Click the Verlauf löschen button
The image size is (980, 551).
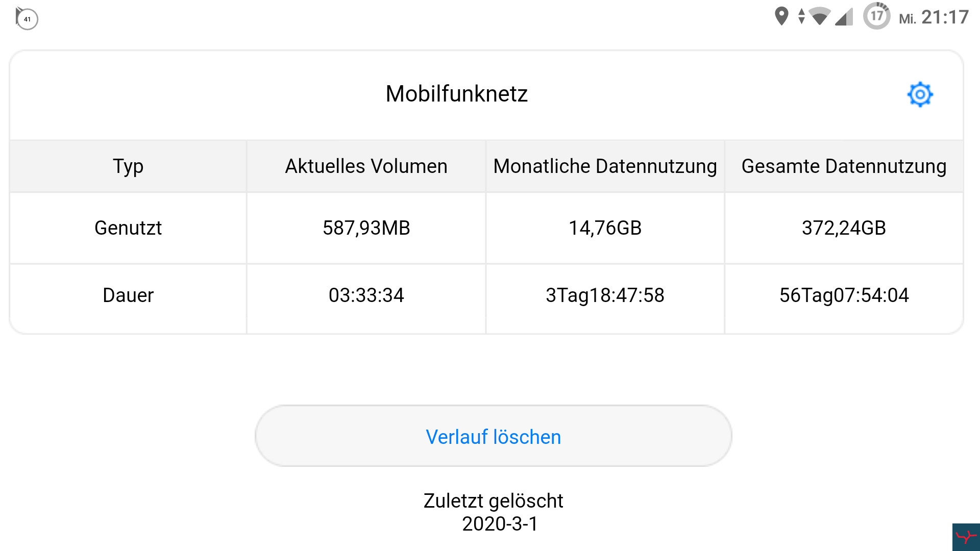(493, 436)
